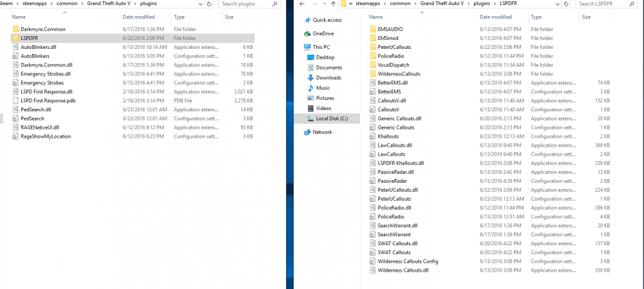Select the PeterUCallouts folder
The image size is (644, 289).
(394, 47)
